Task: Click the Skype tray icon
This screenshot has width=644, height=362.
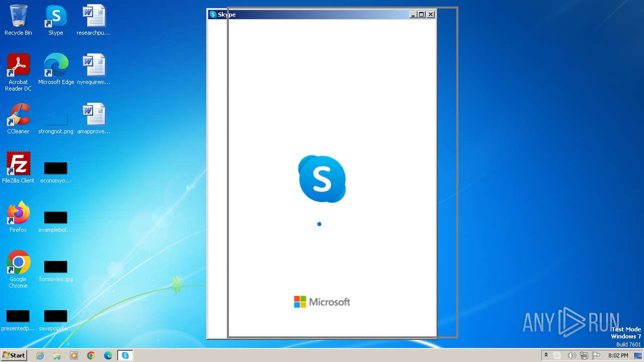Action: pos(557,355)
